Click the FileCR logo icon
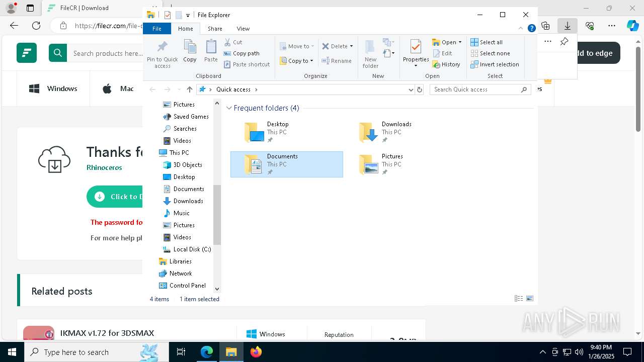 click(x=27, y=53)
